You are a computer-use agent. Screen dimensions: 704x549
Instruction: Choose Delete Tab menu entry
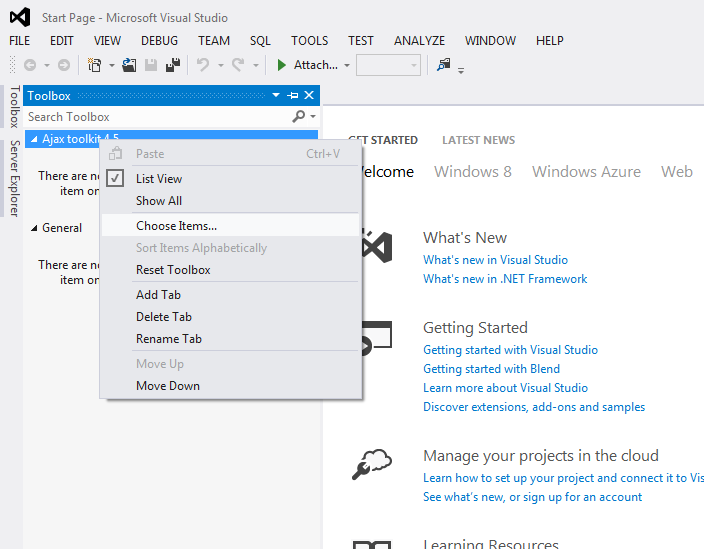click(x=230, y=316)
